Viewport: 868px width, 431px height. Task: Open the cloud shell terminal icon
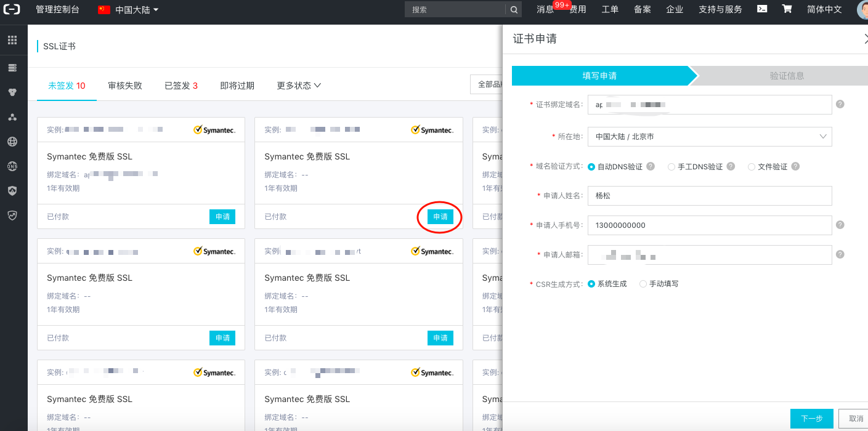[x=762, y=9]
